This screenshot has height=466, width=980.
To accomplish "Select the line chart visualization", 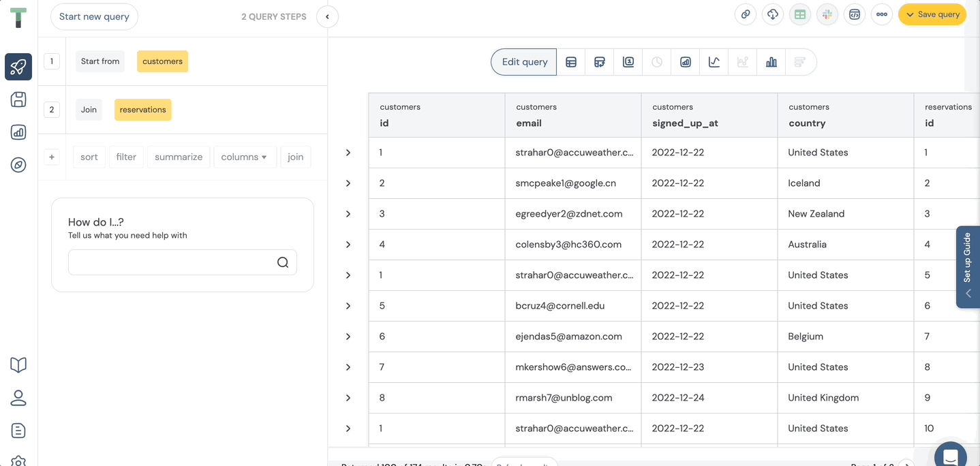I will tap(714, 62).
